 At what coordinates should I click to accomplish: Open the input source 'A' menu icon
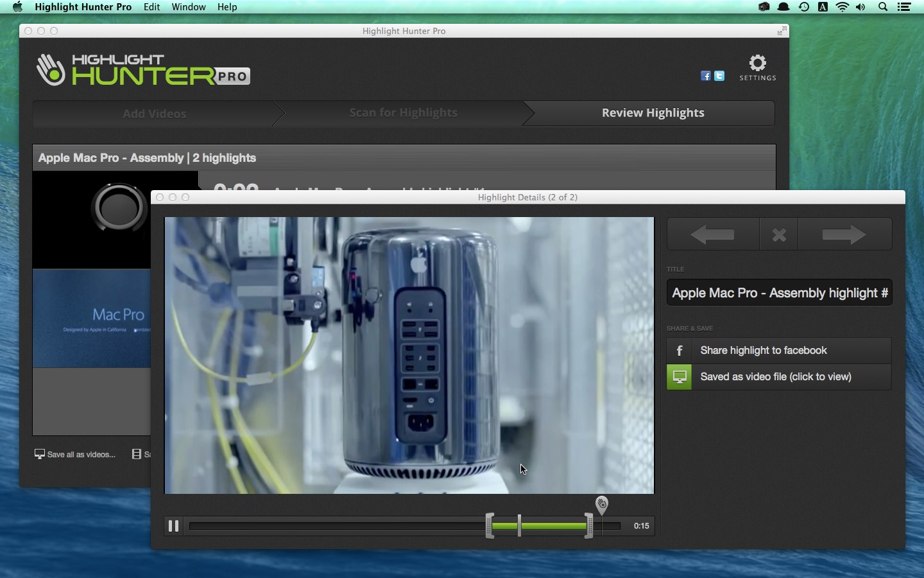click(823, 7)
